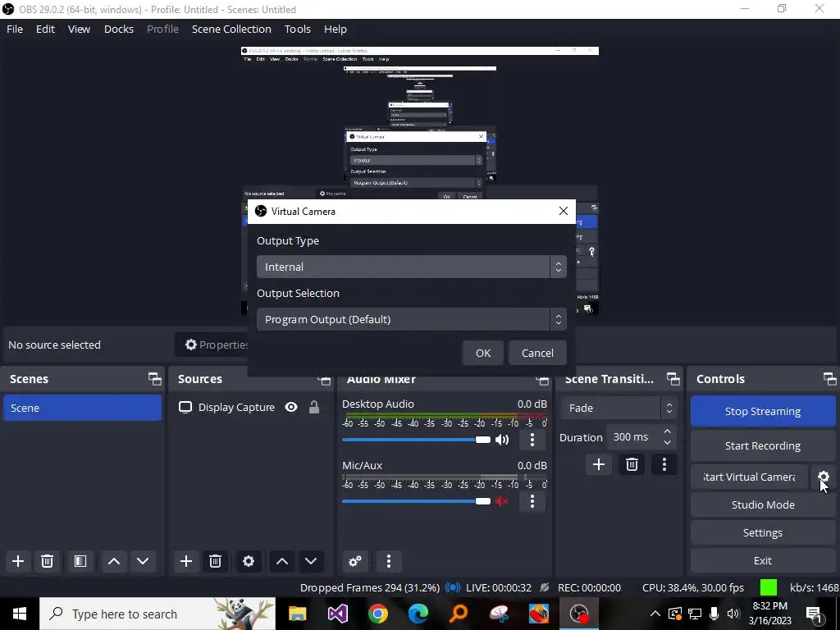Toggle Display Capture lock icon
The width and height of the screenshot is (840, 630).
pos(314,407)
